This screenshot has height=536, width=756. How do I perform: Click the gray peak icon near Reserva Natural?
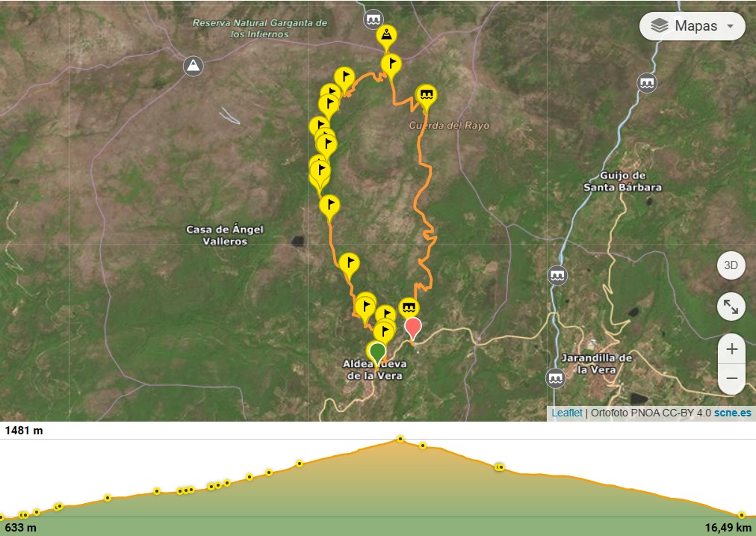[193, 66]
